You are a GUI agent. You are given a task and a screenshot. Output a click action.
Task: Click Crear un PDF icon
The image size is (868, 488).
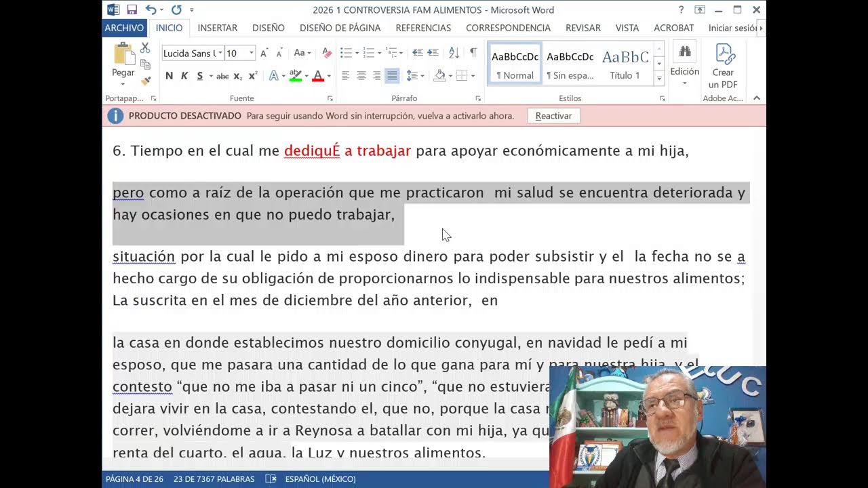(725, 54)
